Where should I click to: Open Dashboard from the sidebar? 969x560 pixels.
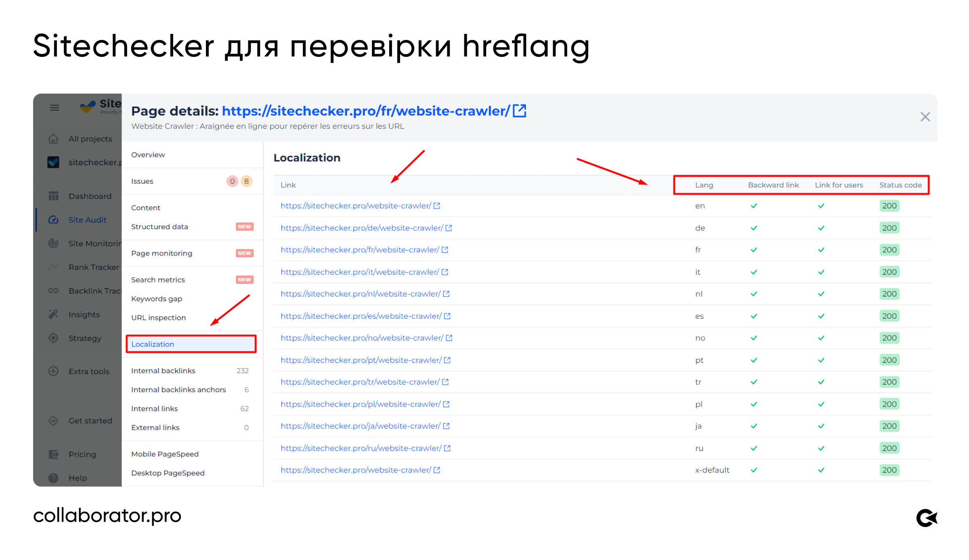[90, 196]
